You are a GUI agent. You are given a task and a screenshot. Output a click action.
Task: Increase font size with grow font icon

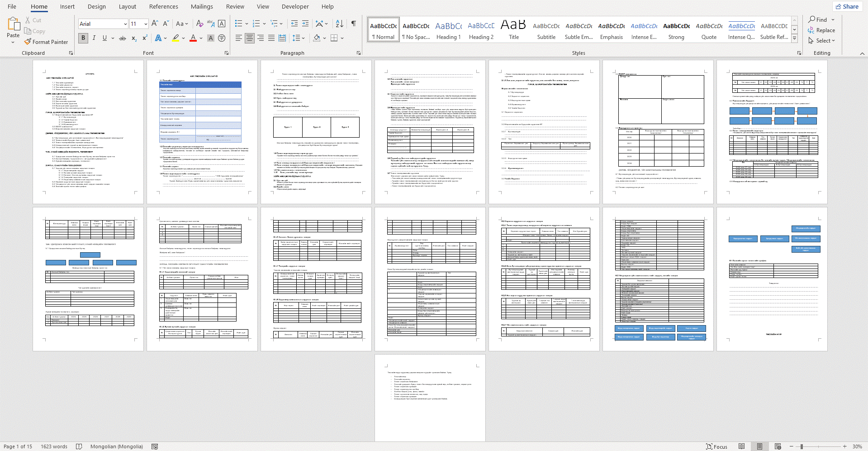coord(155,24)
